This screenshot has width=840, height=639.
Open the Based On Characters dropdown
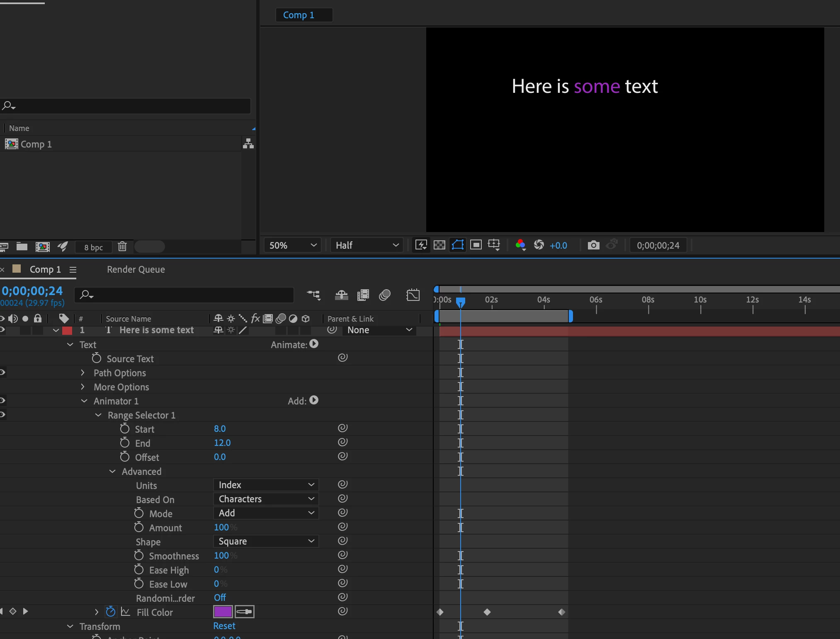click(x=266, y=499)
